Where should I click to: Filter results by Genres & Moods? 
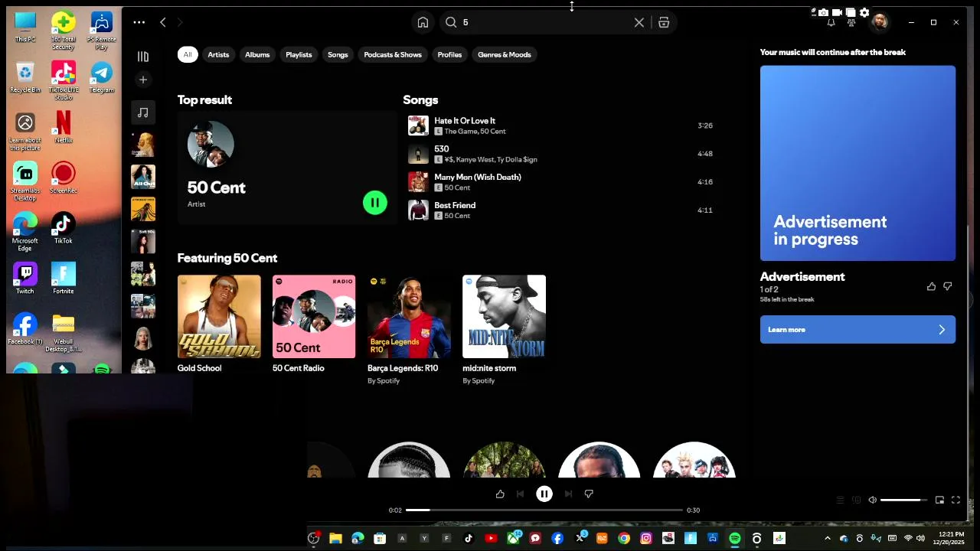[505, 54]
